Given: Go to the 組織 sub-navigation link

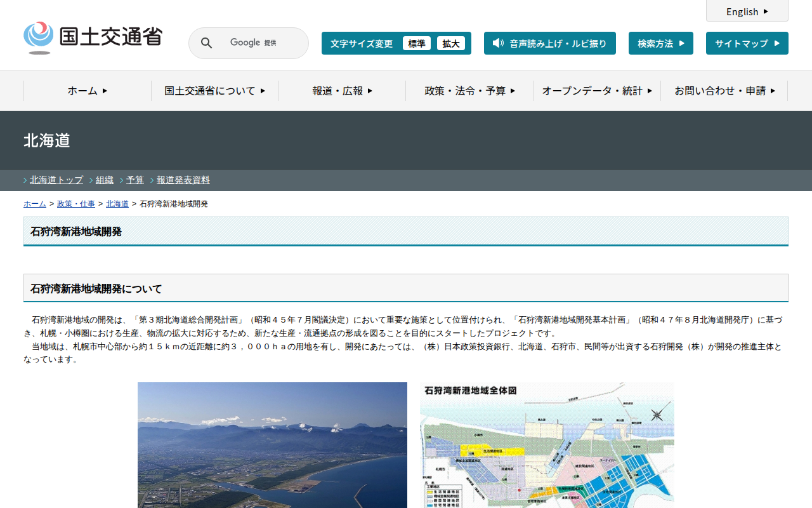Looking at the screenshot, I should pos(105,180).
